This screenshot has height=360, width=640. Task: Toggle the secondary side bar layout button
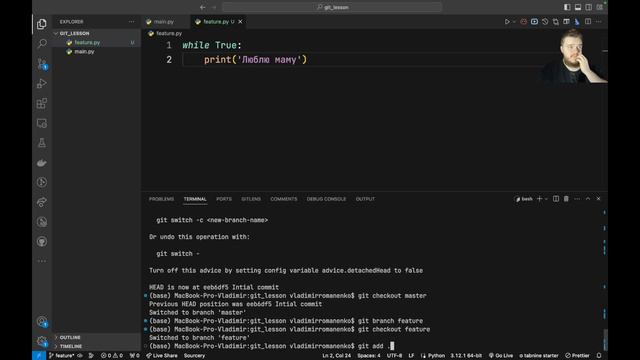coord(589,7)
